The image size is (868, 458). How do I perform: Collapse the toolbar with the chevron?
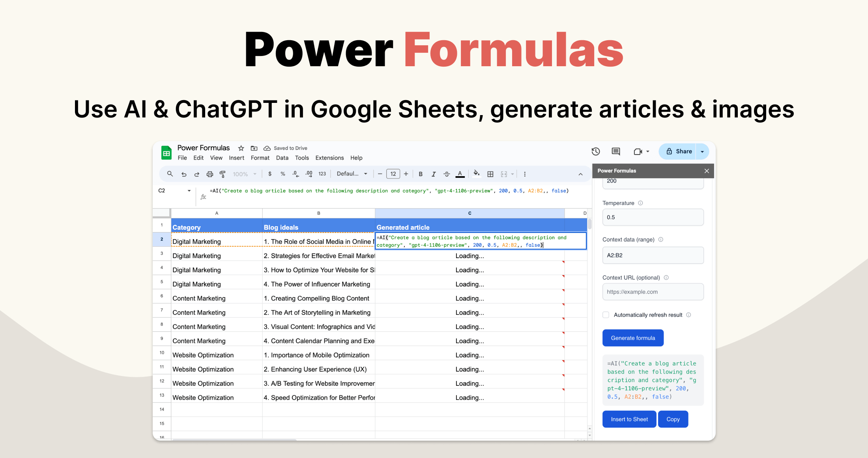point(580,174)
